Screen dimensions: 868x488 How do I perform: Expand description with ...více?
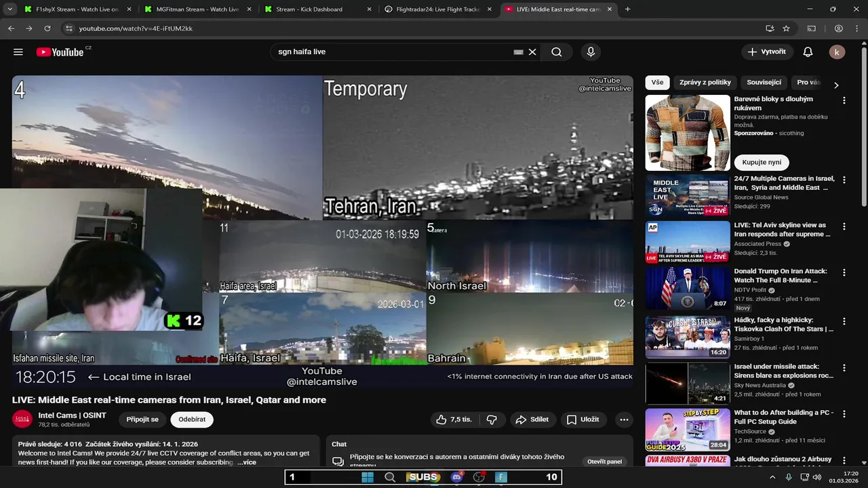(x=247, y=462)
